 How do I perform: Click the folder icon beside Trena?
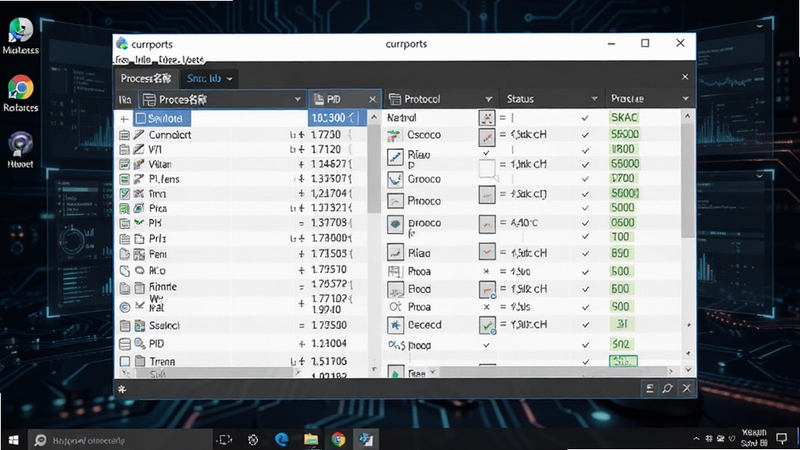click(140, 361)
